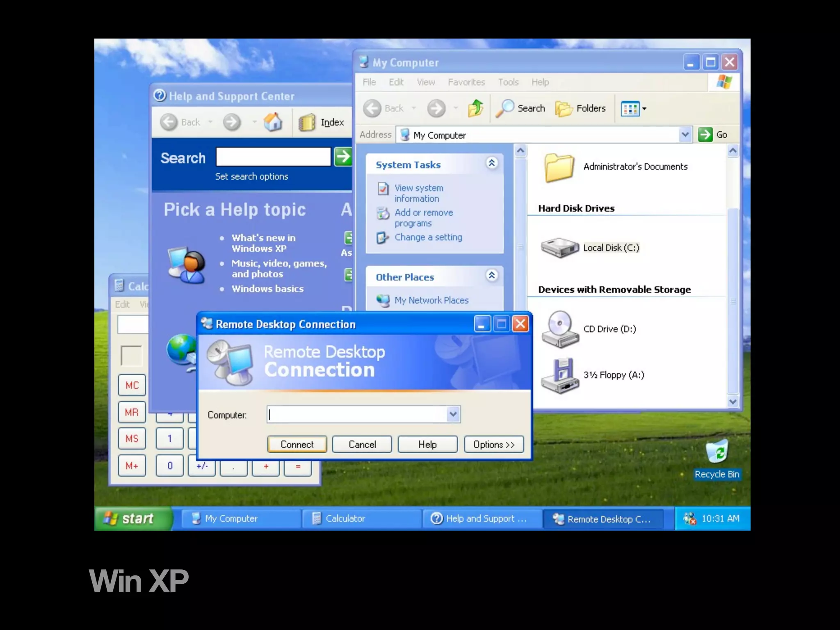Screen dimensions: 840x630
Task: Click the Back arrow in My Computer
Action: click(372, 108)
